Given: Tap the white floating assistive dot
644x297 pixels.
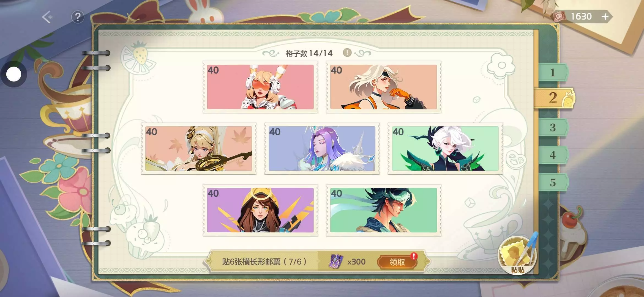Looking at the screenshot, I should point(13,74).
